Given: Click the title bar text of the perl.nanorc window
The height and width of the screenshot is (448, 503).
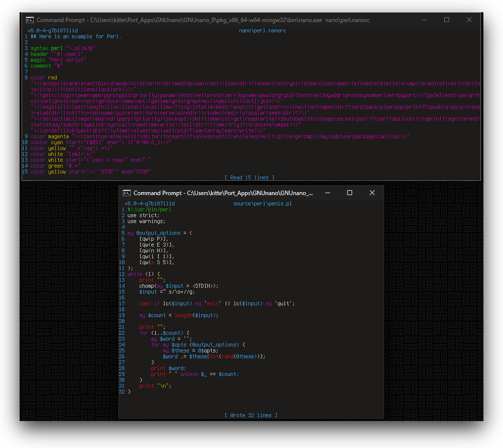Looking at the screenshot, I should tap(203, 20).
